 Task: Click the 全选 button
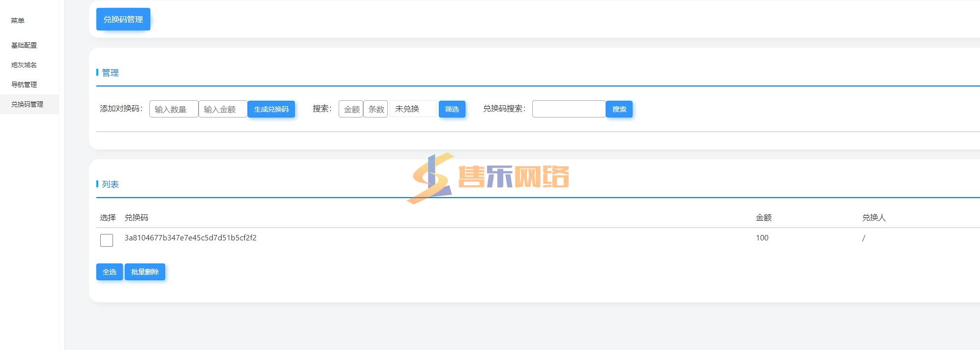click(x=110, y=272)
